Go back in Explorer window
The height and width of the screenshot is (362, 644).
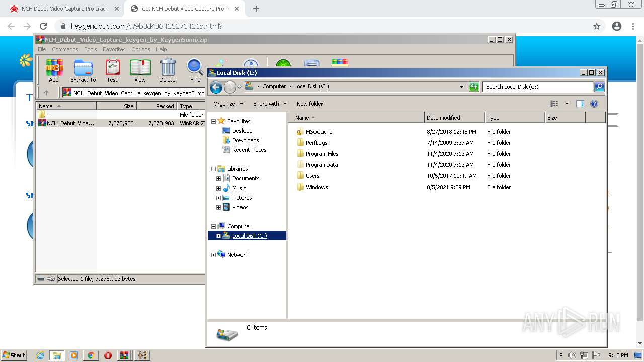(x=216, y=87)
